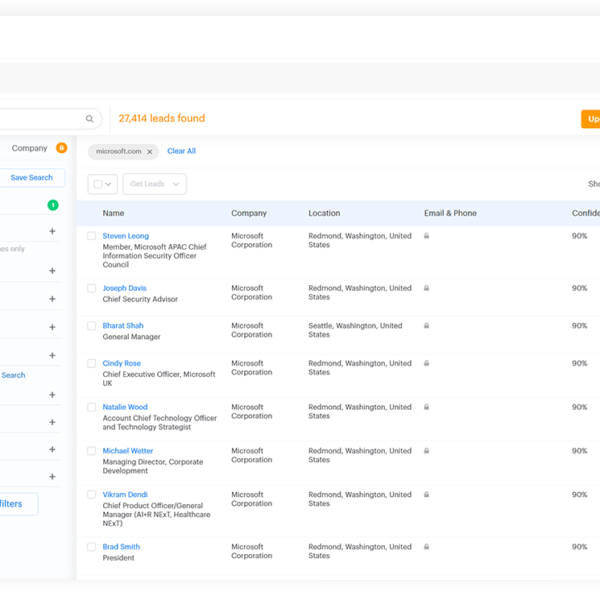Click the lock icon in Natalie Wood's row
600x600 pixels.
click(x=426, y=407)
